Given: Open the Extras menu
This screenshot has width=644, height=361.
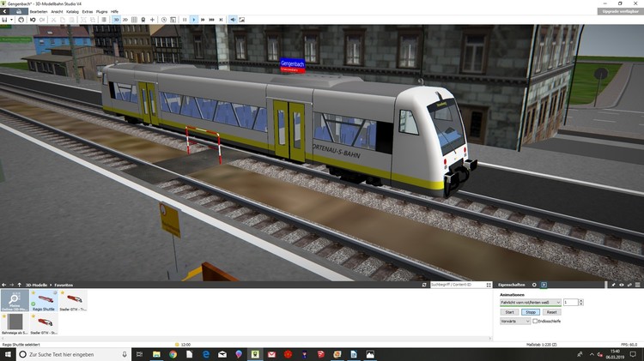Looking at the screenshot, I should [x=88, y=11].
